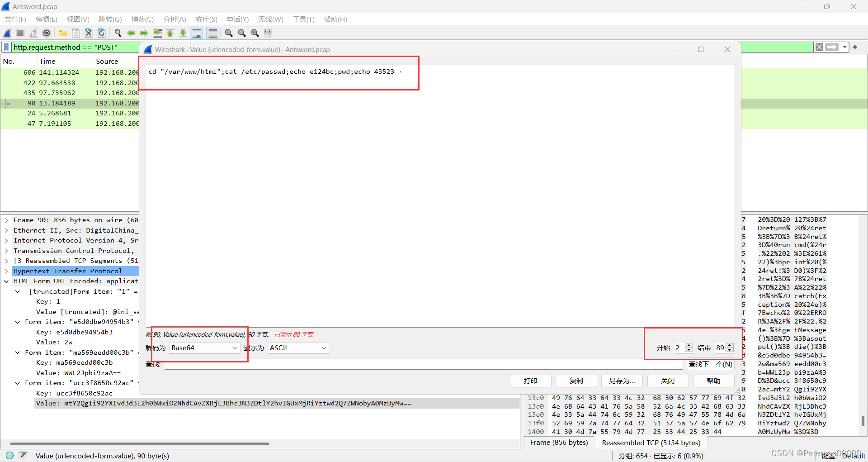Expand the Ethernet II tree row
Screen dimensions: 868x462
coord(6,230)
